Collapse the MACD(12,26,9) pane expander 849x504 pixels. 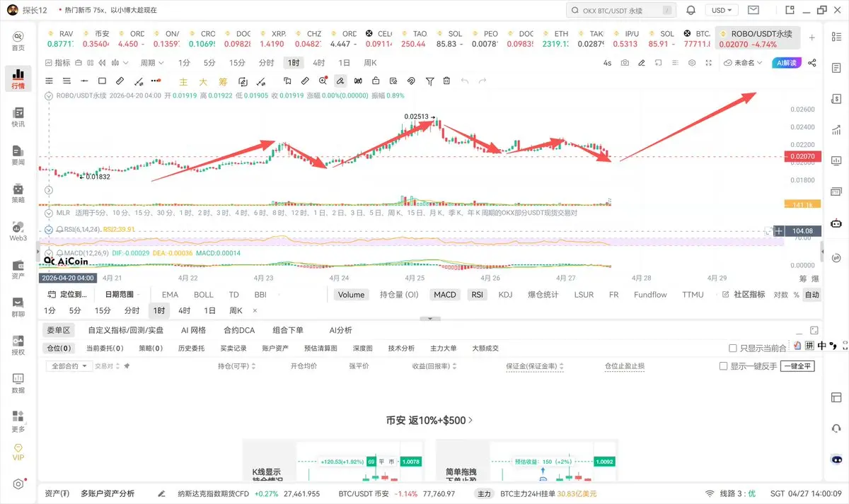click(x=49, y=252)
